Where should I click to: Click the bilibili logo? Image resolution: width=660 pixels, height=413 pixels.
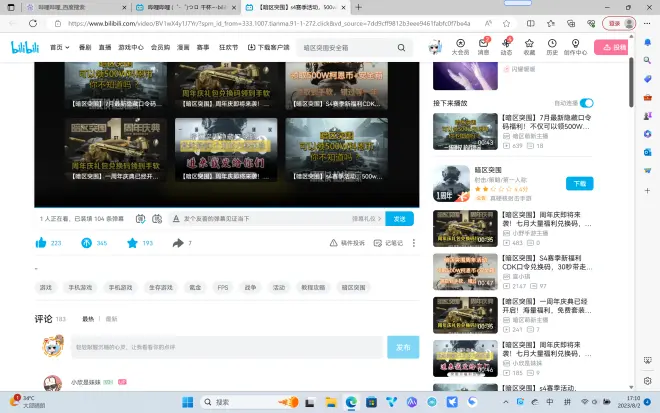point(25,47)
